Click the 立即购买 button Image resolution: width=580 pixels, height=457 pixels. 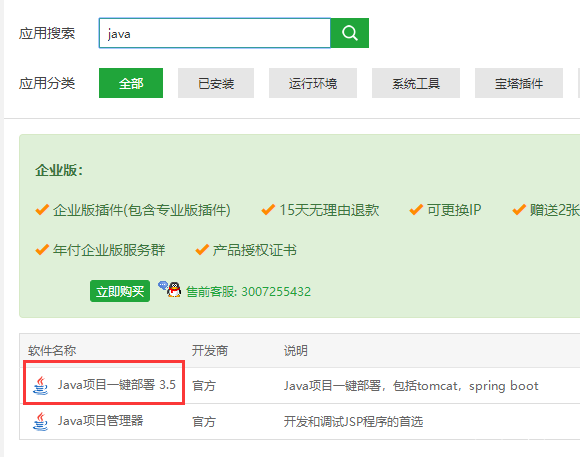(120, 291)
